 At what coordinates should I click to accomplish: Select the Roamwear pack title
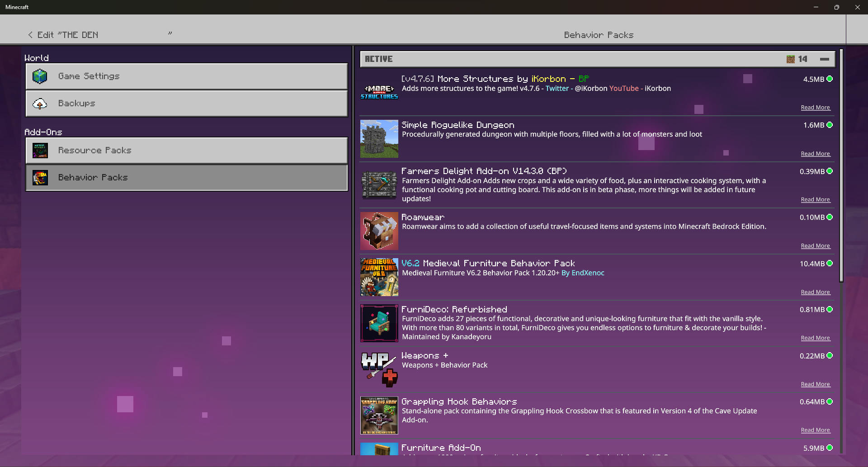coord(423,217)
